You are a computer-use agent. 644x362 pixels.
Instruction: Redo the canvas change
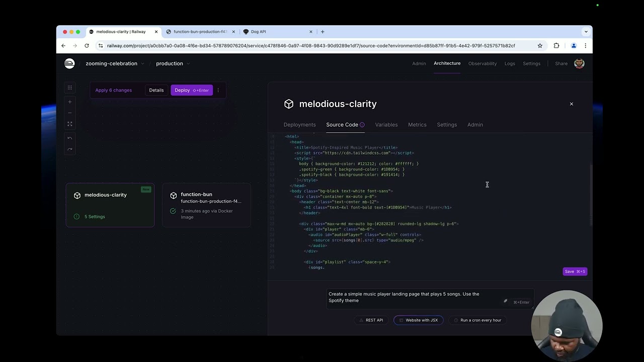tap(70, 149)
